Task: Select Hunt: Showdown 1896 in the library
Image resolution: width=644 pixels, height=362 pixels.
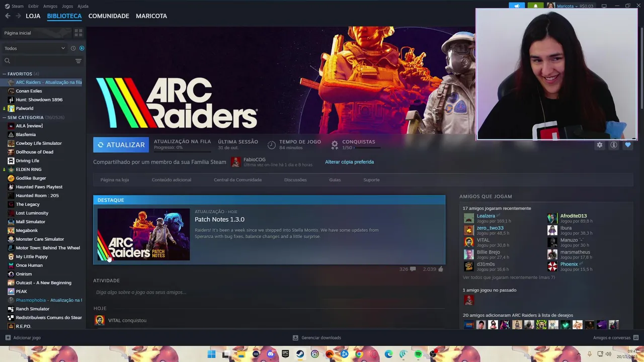Action: (x=39, y=100)
